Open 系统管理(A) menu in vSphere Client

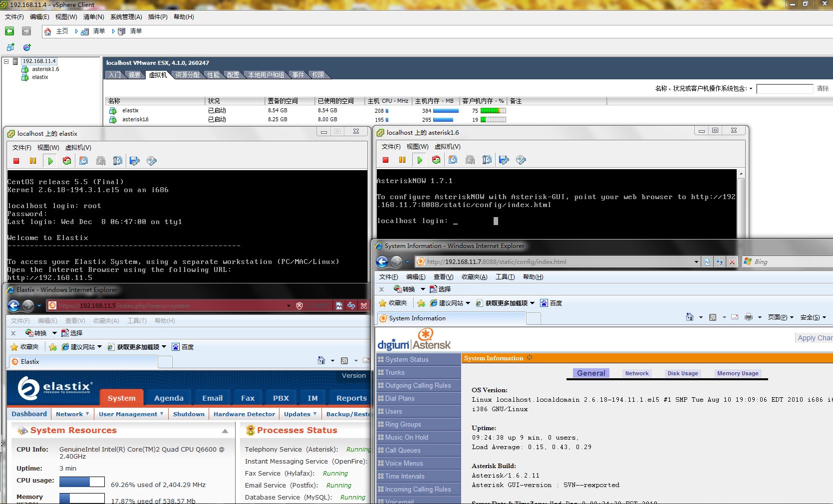tap(126, 17)
